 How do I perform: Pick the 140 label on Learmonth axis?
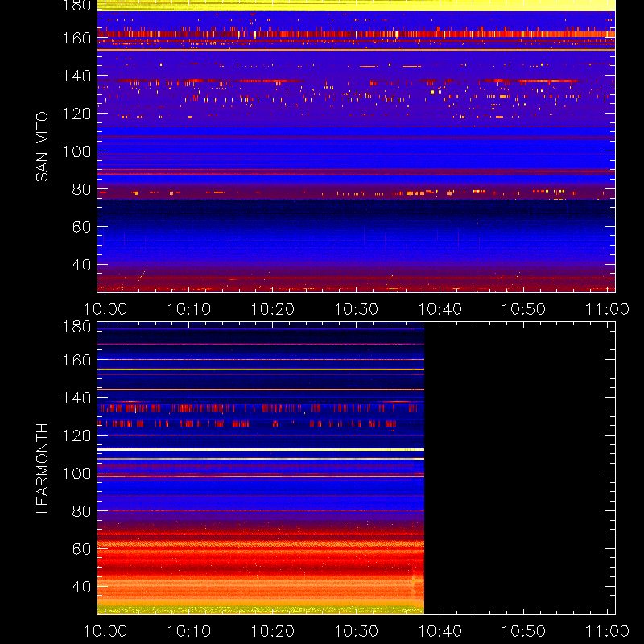[x=76, y=398]
